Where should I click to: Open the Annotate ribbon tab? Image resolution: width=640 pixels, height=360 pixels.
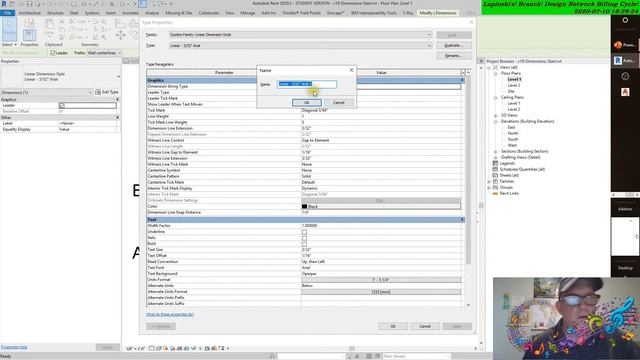click(130, 13)
